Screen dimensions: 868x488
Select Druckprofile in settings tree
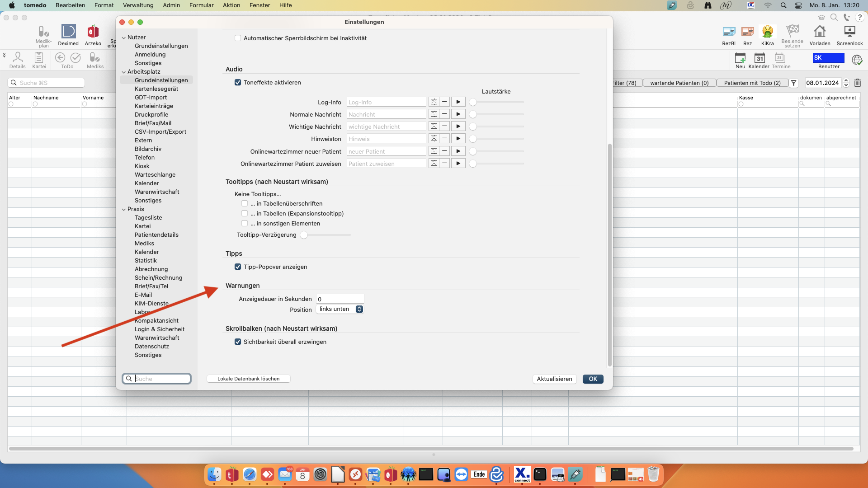(151, 115)
